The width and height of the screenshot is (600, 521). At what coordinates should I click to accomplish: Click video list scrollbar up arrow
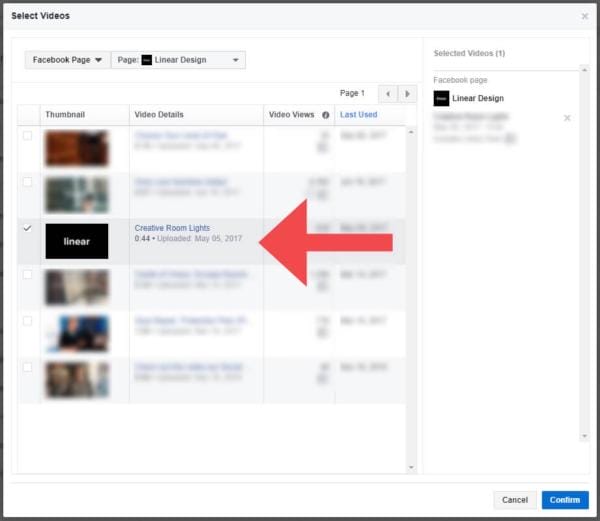(411, 132)
